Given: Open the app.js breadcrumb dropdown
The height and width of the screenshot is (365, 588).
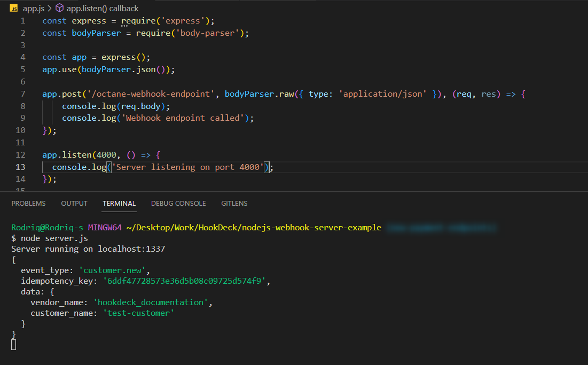Looking at the screenshot, I should tap(32, 8).
